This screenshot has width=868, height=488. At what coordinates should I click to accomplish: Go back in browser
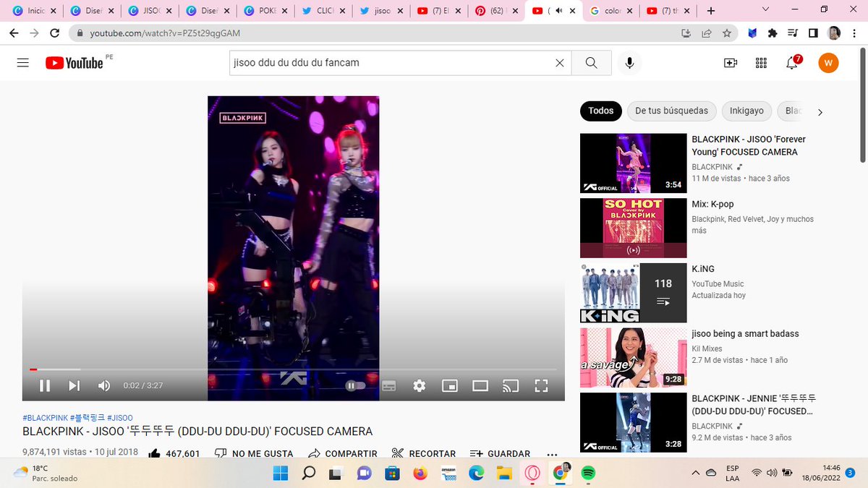click(x=14, y=33)
